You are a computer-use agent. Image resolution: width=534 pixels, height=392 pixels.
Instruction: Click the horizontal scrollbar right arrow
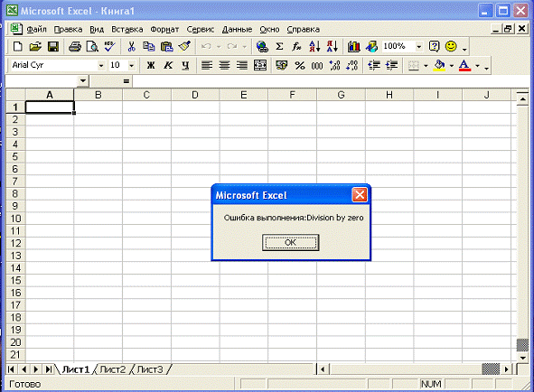[x=506, y=369]
